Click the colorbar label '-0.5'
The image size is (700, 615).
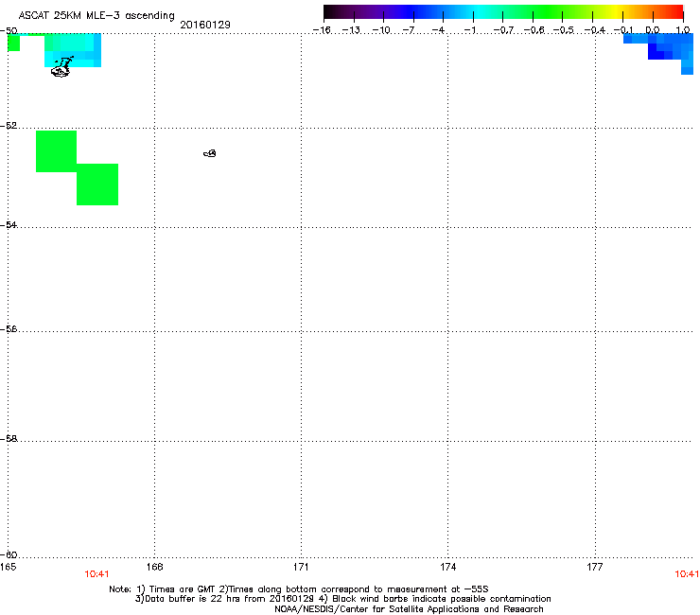tap(563, 30)
